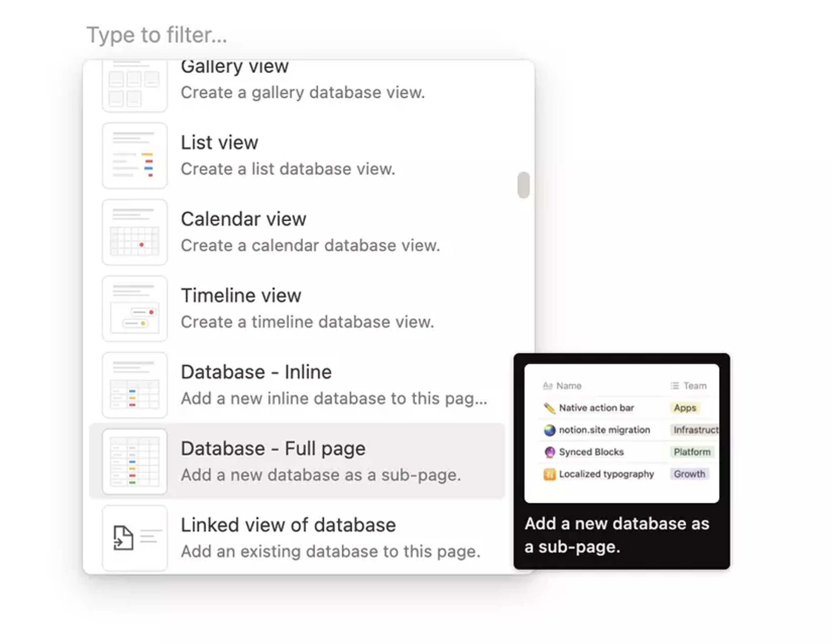The height and width of the screenshot is (644, 832).
Task: Click the globe icon next to notion.site migration
Action: pos(549,430)
